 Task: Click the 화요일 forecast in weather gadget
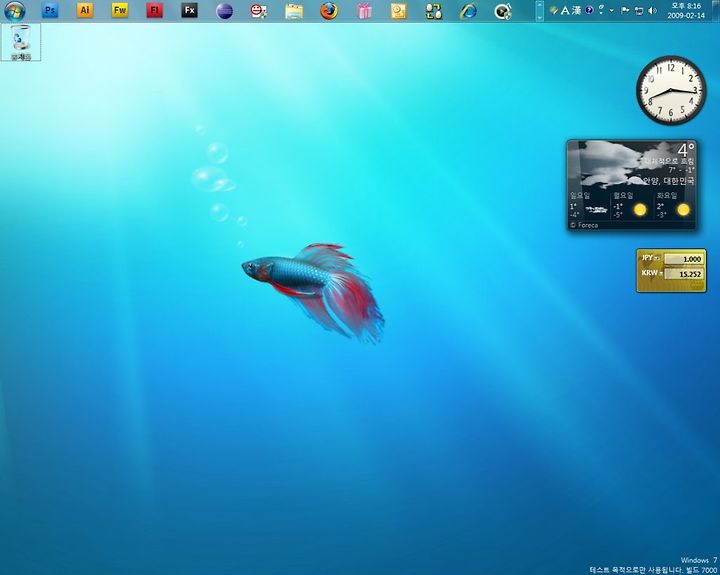click(674, 205)
